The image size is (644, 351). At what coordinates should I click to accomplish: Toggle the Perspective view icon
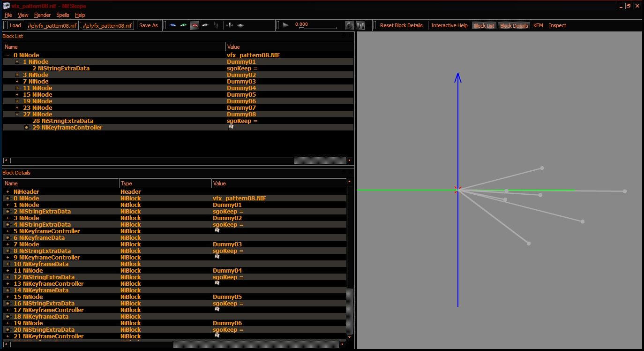[x=240, y=25]
